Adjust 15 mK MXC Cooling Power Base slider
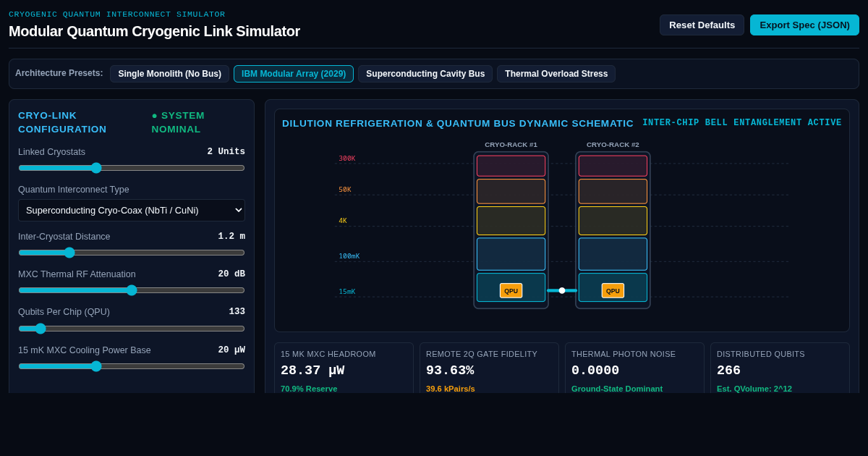 (x=132, y=366)
